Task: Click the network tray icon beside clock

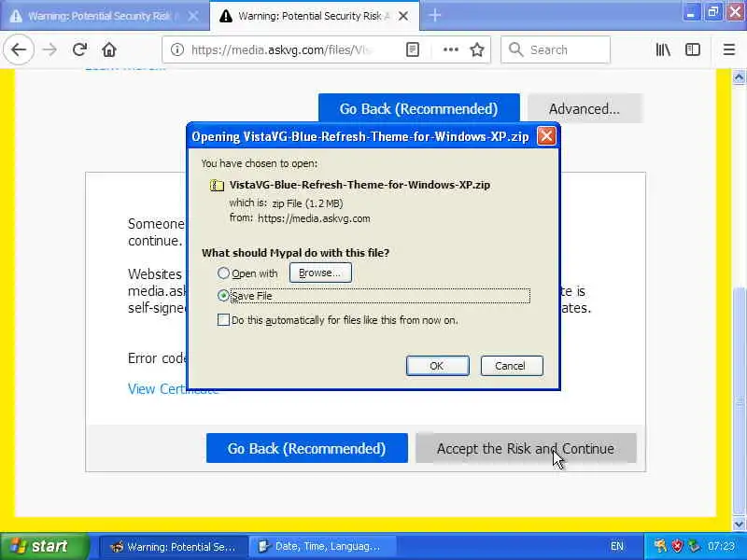Action: [x=694, y=546]
